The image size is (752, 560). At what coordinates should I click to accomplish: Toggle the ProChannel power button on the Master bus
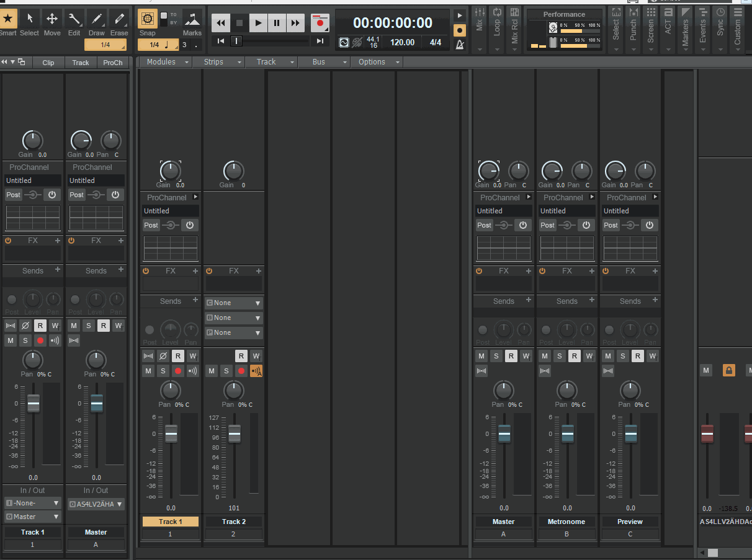523,225
